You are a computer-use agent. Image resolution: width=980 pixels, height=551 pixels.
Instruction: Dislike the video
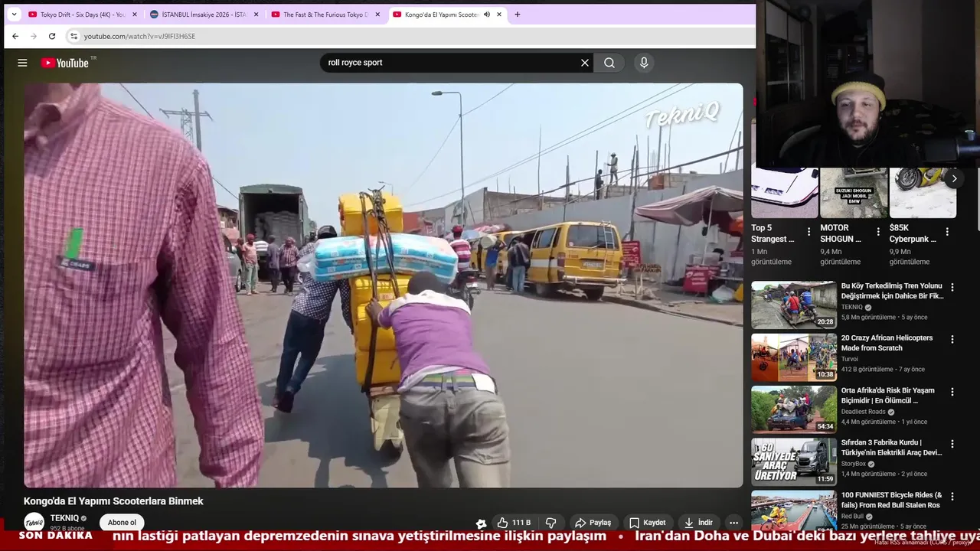pyautogui.click(x=551, y=523)
